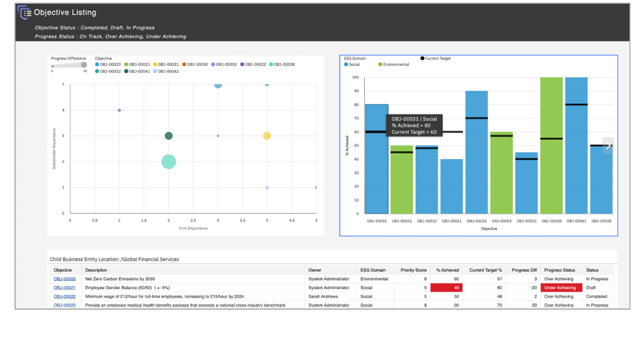Click the Objective Listing logo icon
The image size is (644, 362).
click(x=24, y=12)
